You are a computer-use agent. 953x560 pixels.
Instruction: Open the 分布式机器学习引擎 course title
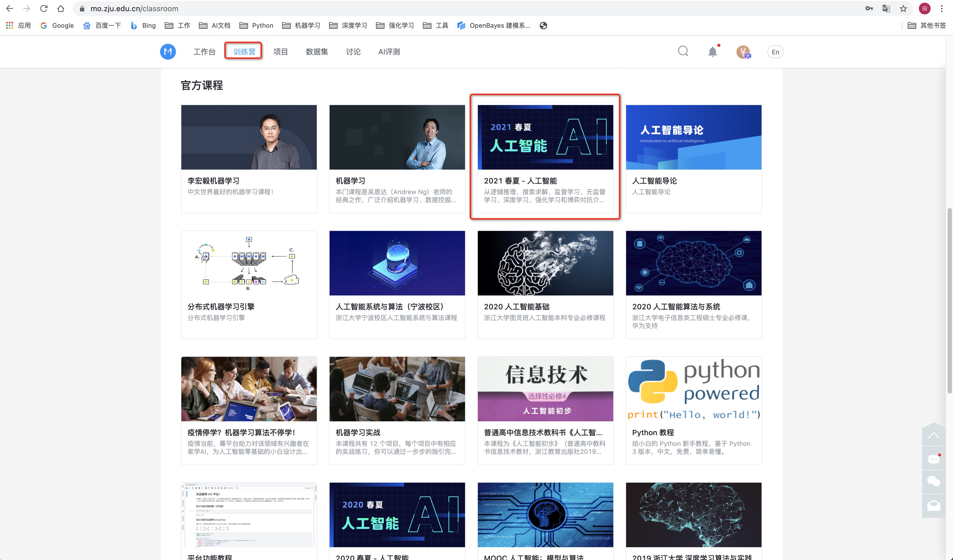tap(221, 307)
